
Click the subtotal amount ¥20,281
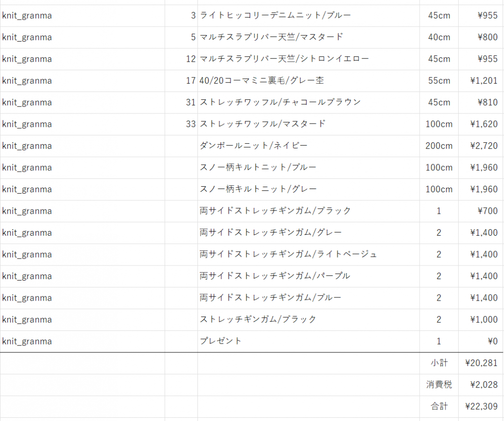pyautogui.click(x=481, y=363)
